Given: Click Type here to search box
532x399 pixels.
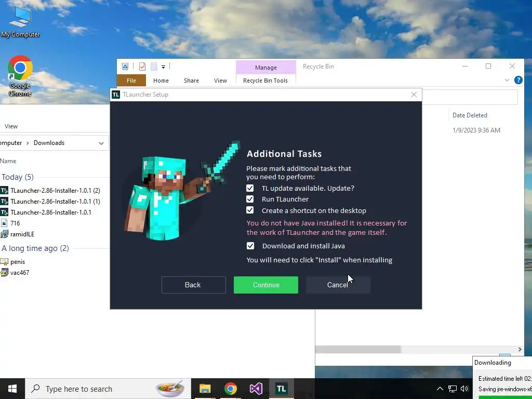Looking at the screenshot, I should click(x=108, y=389).
